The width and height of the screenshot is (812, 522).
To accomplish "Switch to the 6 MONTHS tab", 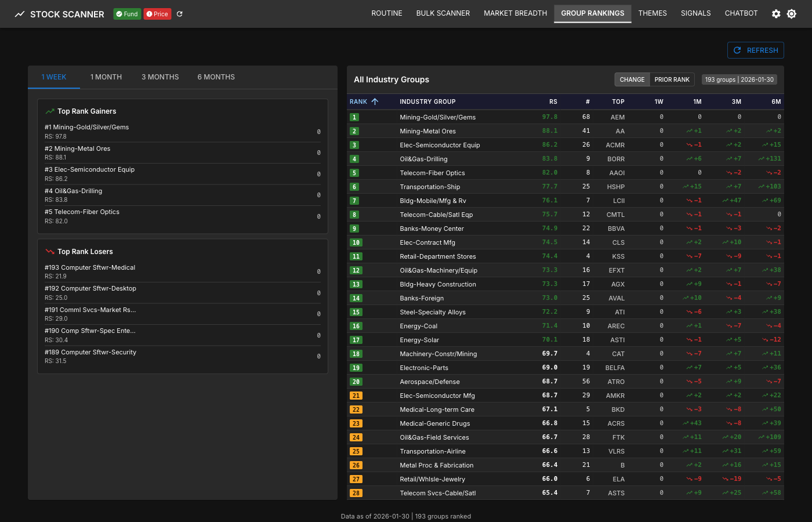I will coord(216,77).
